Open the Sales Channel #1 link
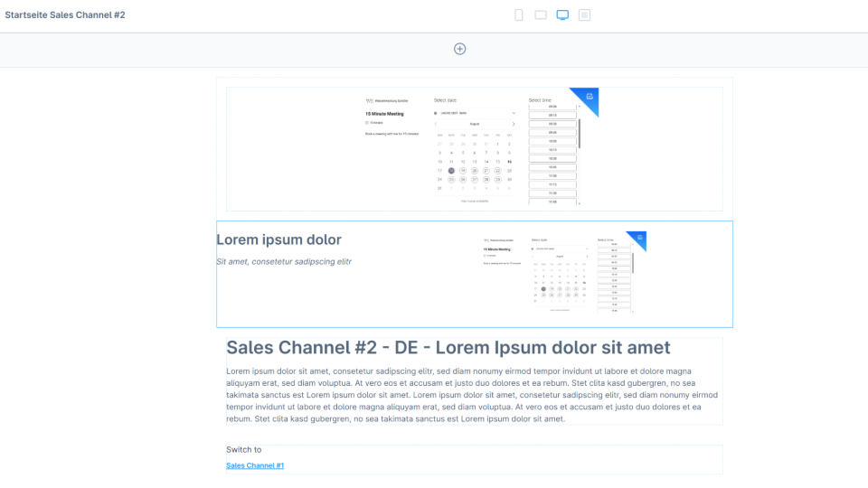Viewport: 868px width, 488px height. [x=255, y=465]
